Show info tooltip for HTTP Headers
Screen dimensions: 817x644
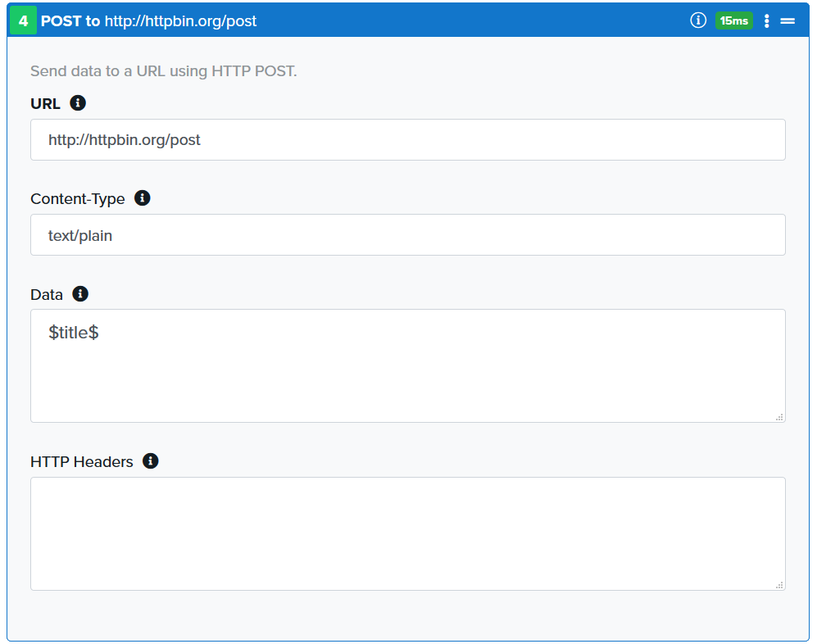pos(151,461)
